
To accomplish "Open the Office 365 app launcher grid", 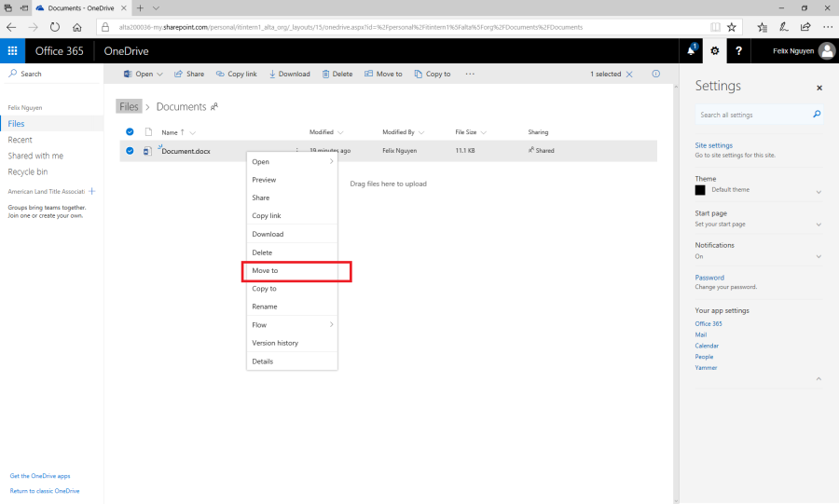I will coord(12,51).
